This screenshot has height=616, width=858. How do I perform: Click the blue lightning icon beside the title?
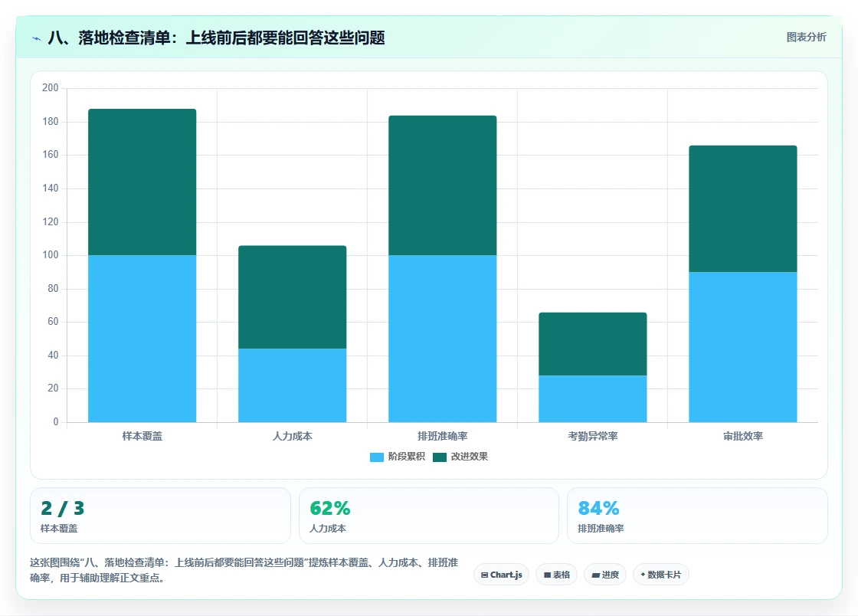pyautogui.click(x=37, y=38)
